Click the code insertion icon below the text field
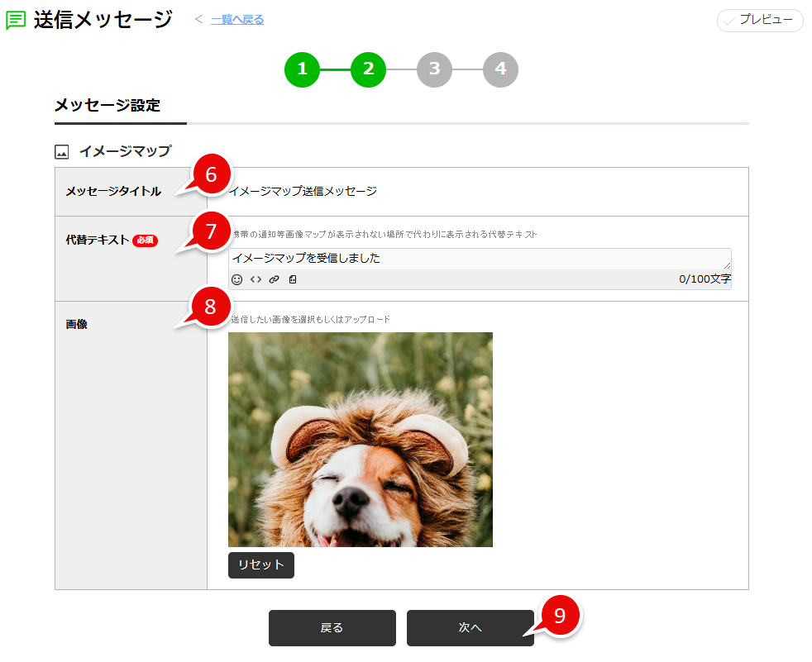 tap(256, 280)
